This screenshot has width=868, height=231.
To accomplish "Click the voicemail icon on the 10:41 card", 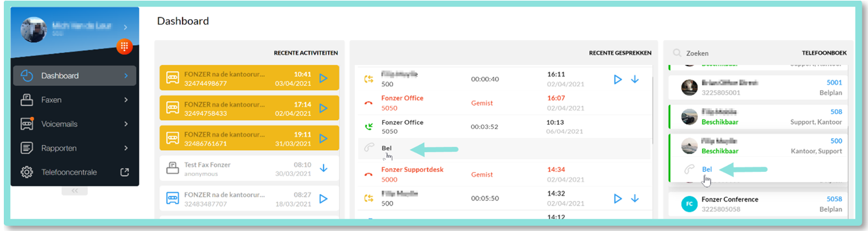I will coord(173,78).
